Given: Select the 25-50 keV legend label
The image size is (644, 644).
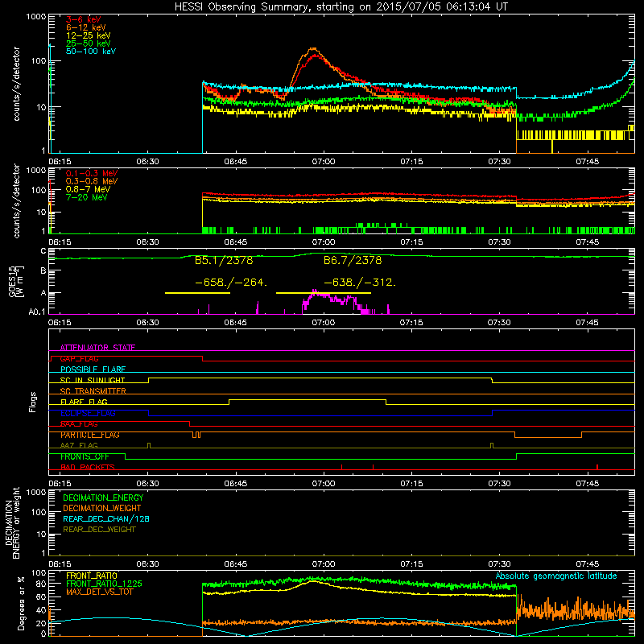Looking at the screenshot, I should tap(89, 43).
